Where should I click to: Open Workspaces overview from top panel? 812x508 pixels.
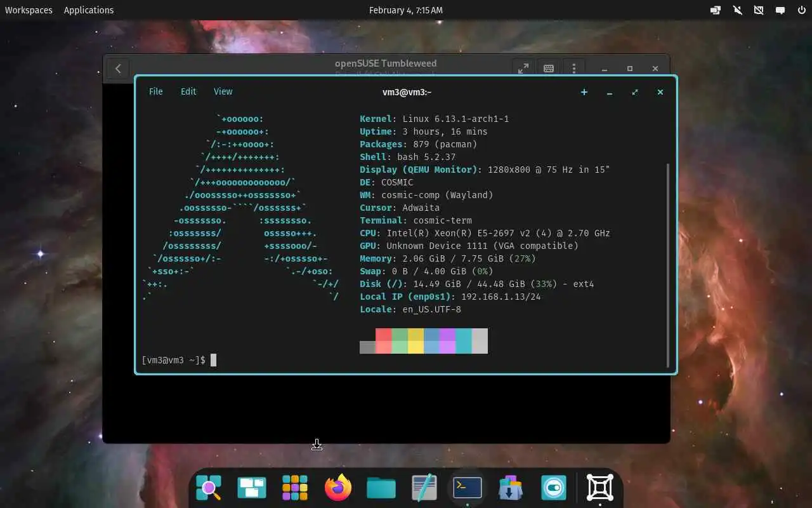tap(29, 10)
